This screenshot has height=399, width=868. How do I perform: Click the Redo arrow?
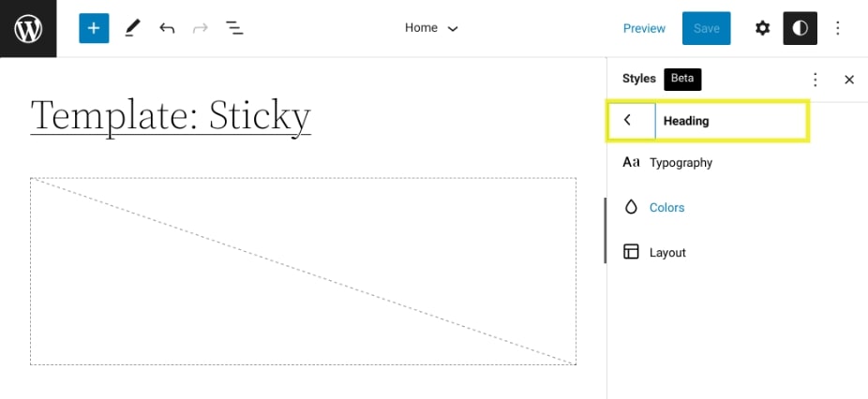(x=200, y=28)
